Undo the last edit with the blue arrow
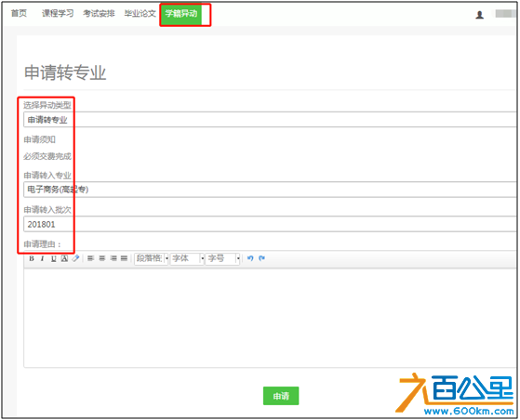Image resolution: width=520 pixels, height=420 pixels. click(x=250, y=258)
